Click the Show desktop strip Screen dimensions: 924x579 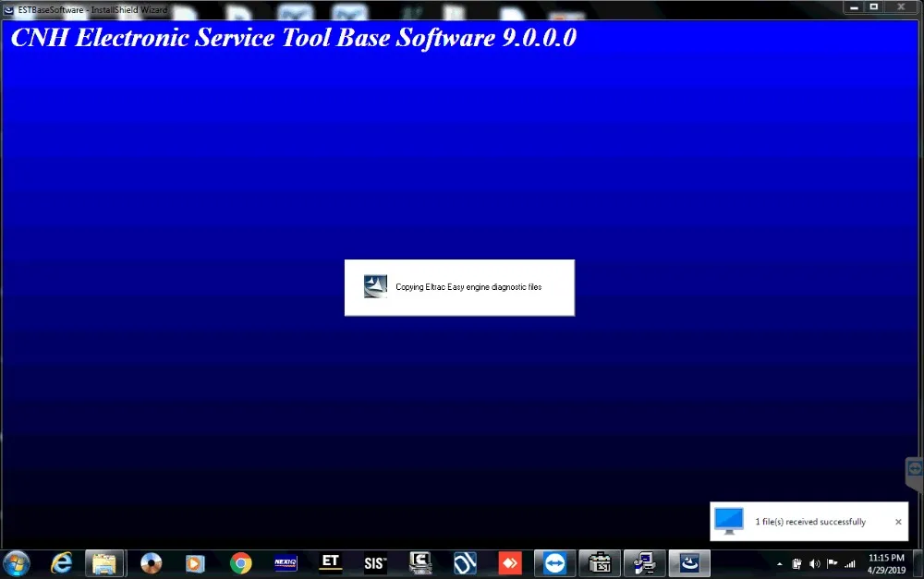tap(918, 563)
